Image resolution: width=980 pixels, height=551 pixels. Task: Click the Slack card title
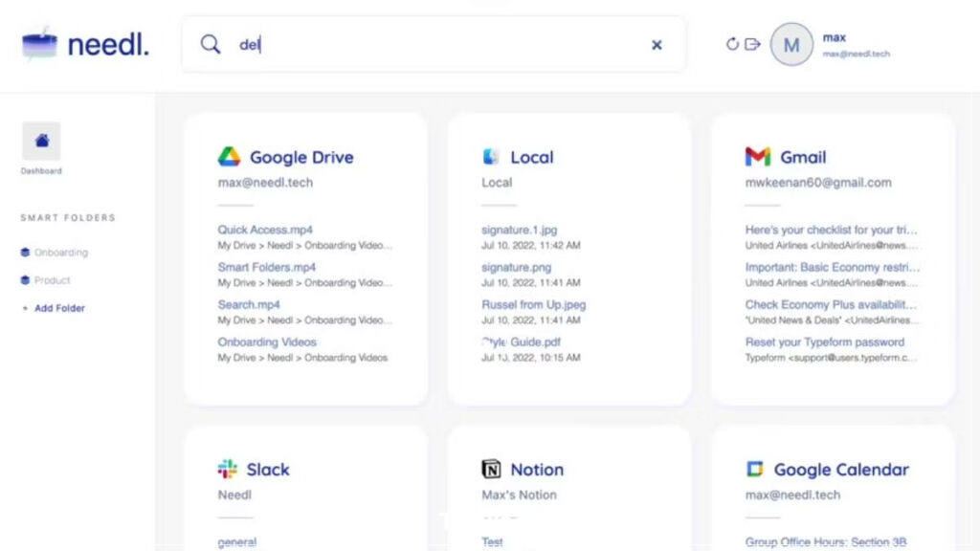[x=268, y=469]
